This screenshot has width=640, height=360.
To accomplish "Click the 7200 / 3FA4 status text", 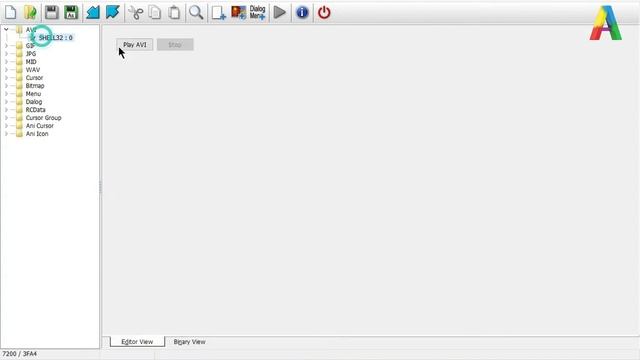I will 20,353.
